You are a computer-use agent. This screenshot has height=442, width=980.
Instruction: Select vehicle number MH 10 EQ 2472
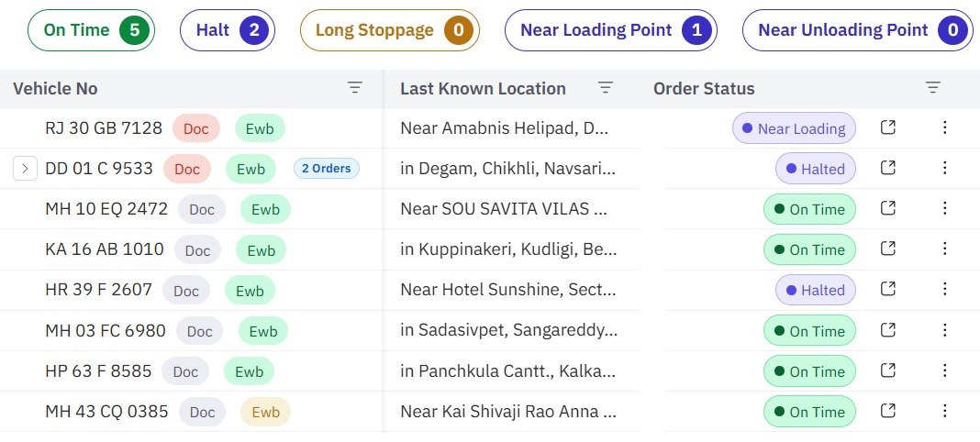coord(106,209)
